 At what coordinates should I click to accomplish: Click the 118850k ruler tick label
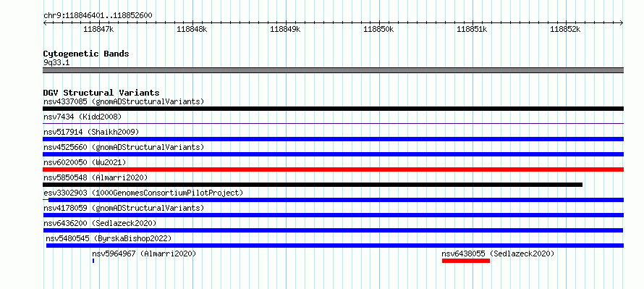point(378,29)
